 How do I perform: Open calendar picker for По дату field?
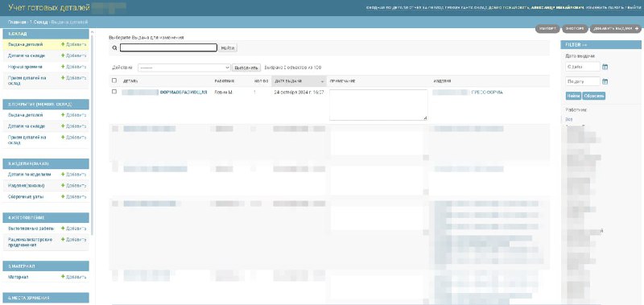[605, 81]
